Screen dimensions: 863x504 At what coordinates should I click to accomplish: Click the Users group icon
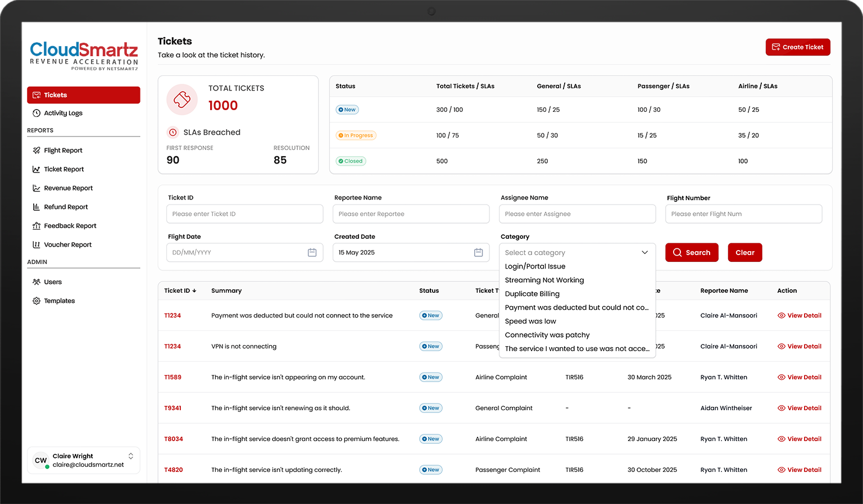click(37, 282)
